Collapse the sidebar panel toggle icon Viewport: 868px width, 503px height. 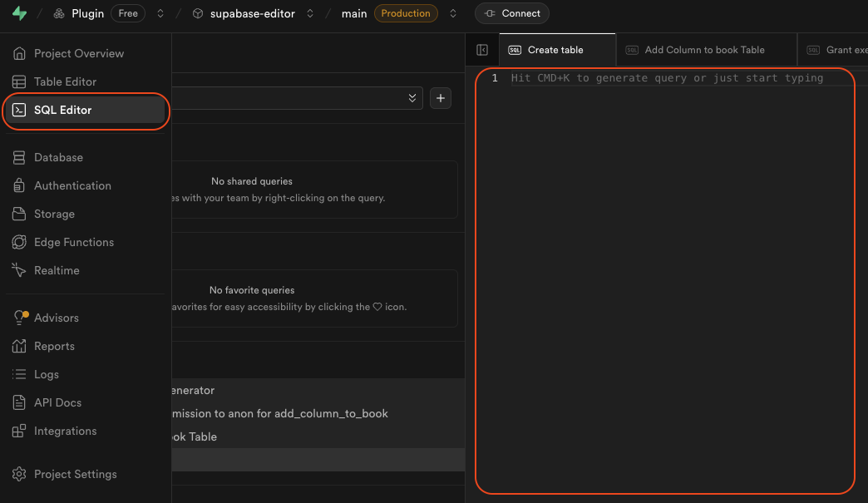point(482,50)
